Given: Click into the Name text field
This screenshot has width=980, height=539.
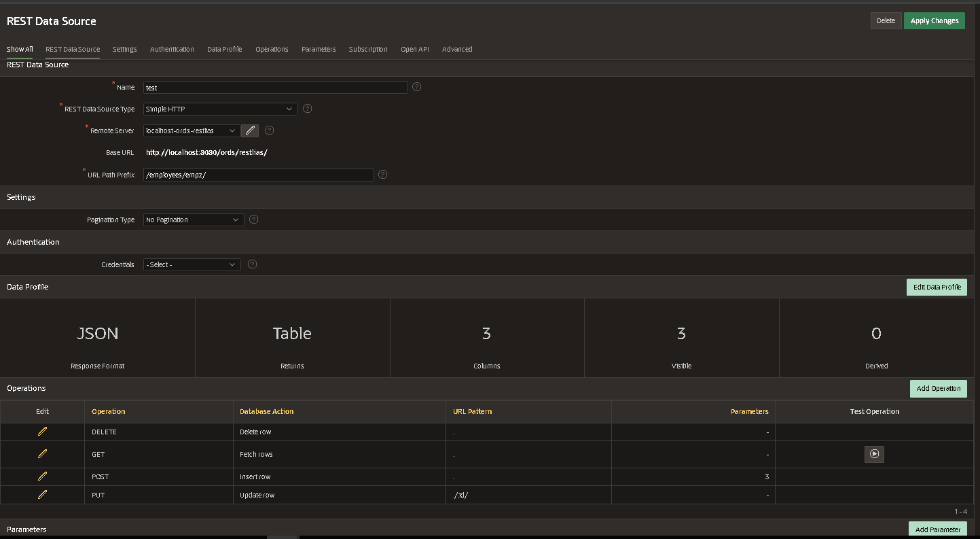Looking at the screenshot, I should coord(275,88).
